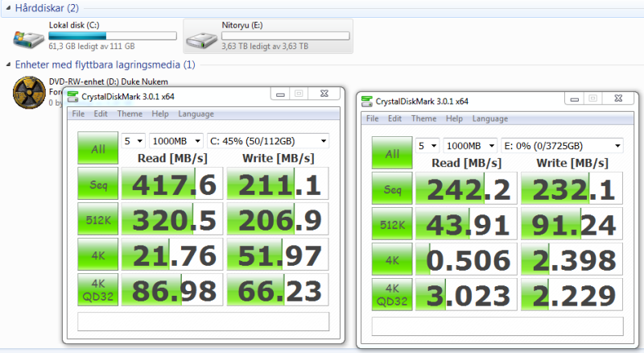Screen dimensions: 644x353
Task: Click the comment field in the right window
Action: pos(497,326)
